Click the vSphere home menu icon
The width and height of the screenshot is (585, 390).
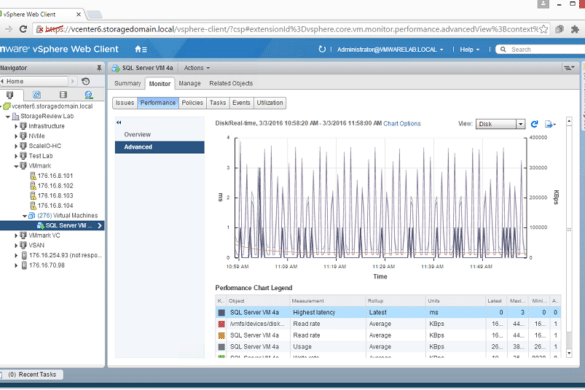click(x=141, y=49)
